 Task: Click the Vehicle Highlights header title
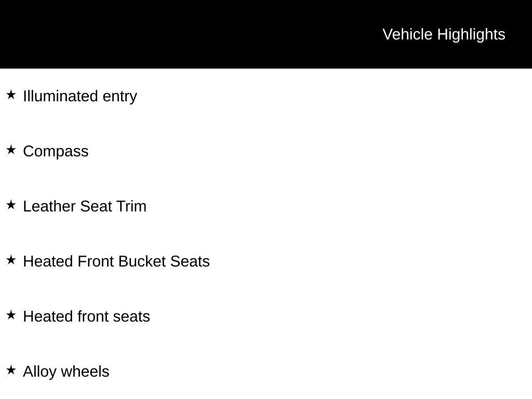(444, 34)
